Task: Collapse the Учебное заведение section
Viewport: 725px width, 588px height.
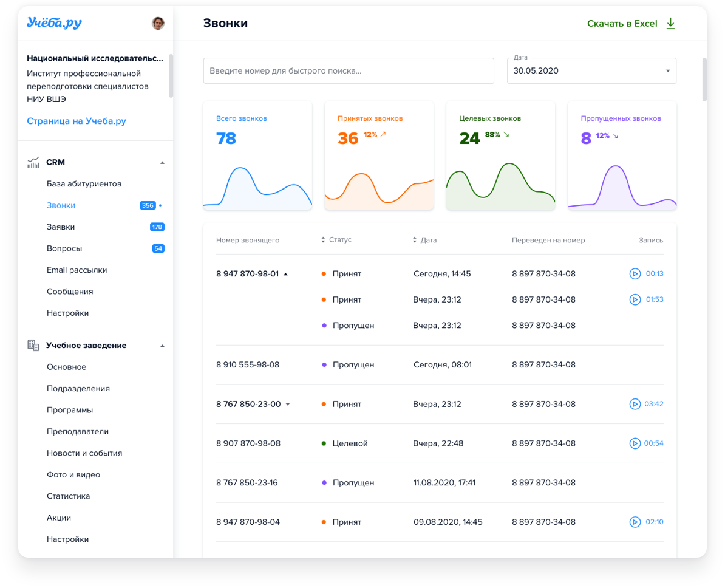Action: [162, 346]
